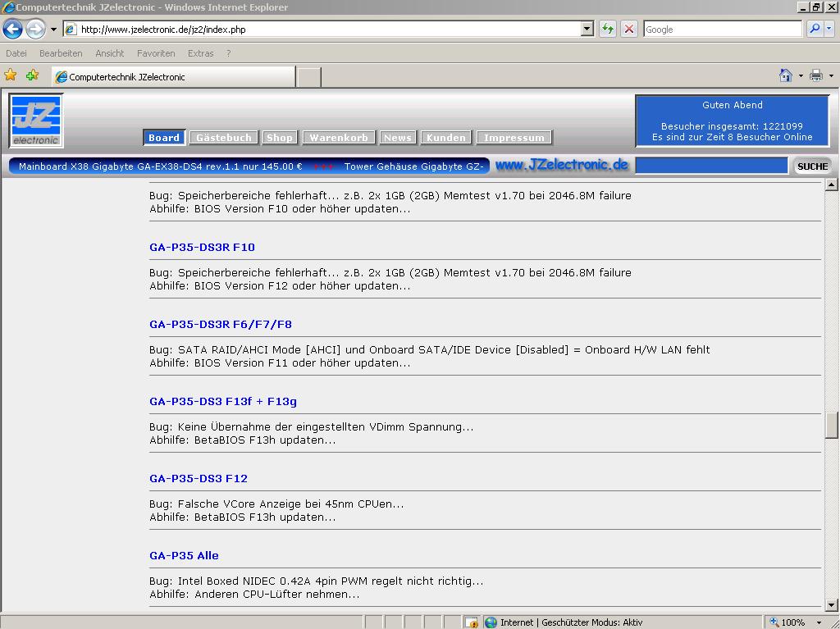The height and width of the screenshot is (629, 840).
Task: Open the Datei menu
Action: 16,53
